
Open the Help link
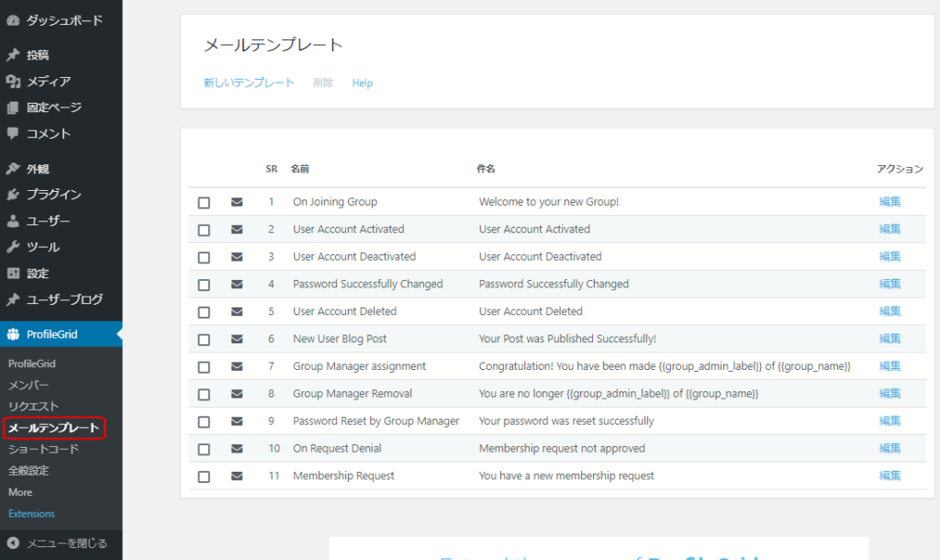[x=362, y=83]
